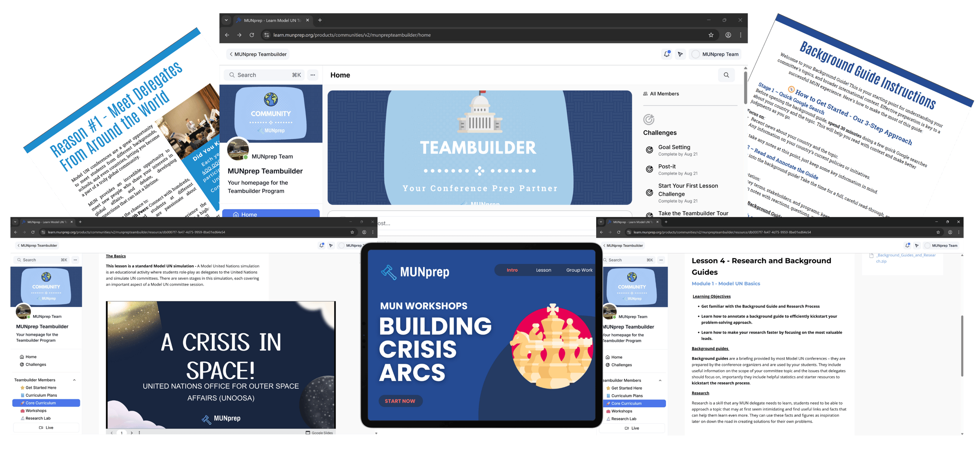Viewport: 980px width, 449px height.
Task: Open Goal Setting challenge in Challenges list
Action: (x=674, y=150)
